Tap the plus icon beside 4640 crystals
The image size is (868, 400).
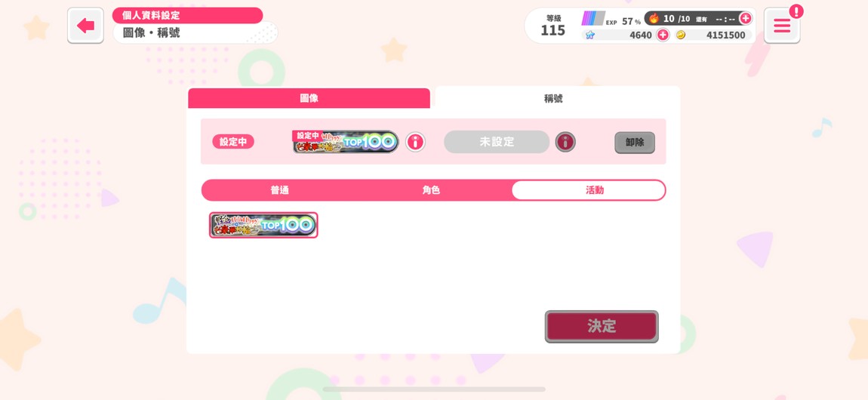663,35
